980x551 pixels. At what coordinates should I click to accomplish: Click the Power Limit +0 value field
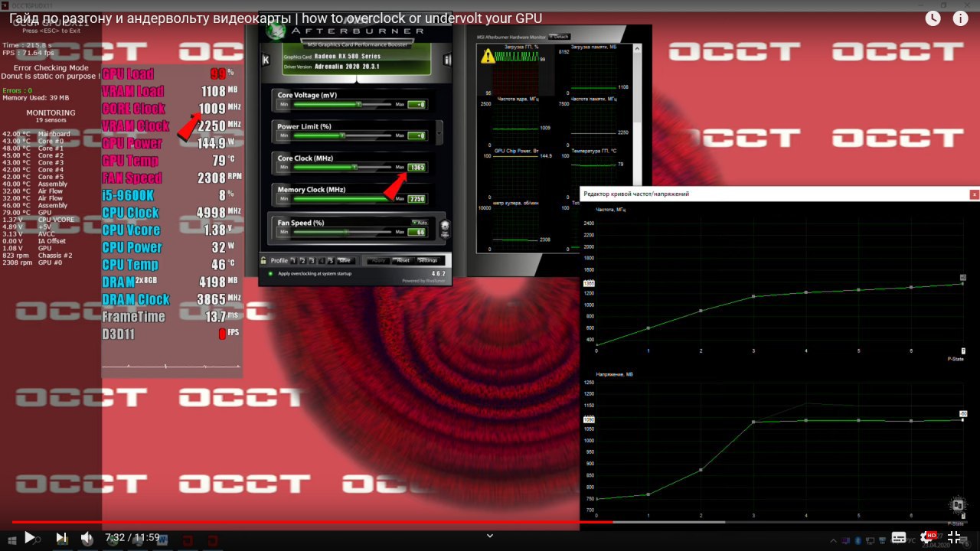416,135
